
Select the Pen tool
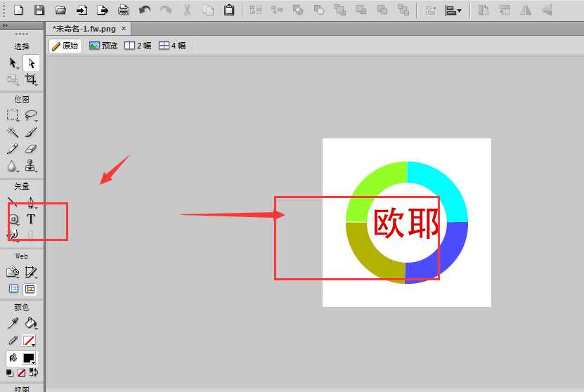(31, 202)
